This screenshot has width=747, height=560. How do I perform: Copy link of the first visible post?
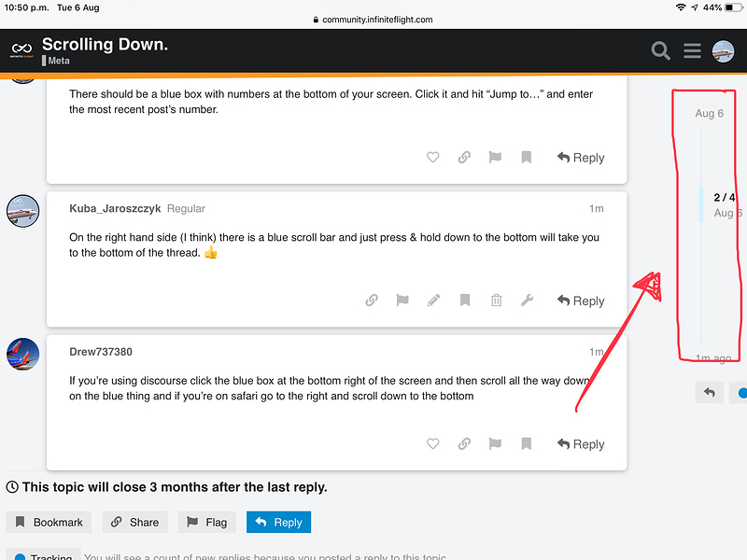(464, 157)
